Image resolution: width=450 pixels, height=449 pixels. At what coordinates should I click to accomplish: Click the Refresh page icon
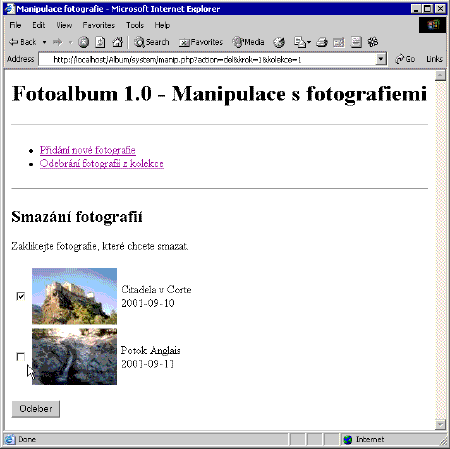(x=100, y=42)
